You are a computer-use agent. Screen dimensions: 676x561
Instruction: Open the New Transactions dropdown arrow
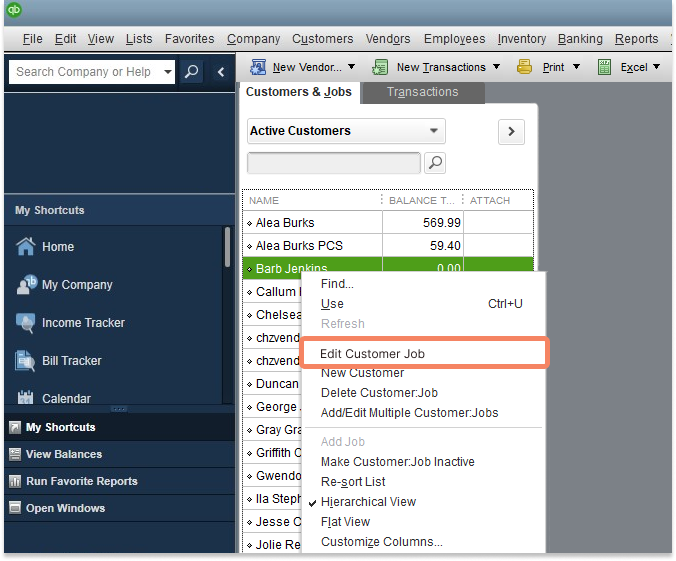pos(496,67)
